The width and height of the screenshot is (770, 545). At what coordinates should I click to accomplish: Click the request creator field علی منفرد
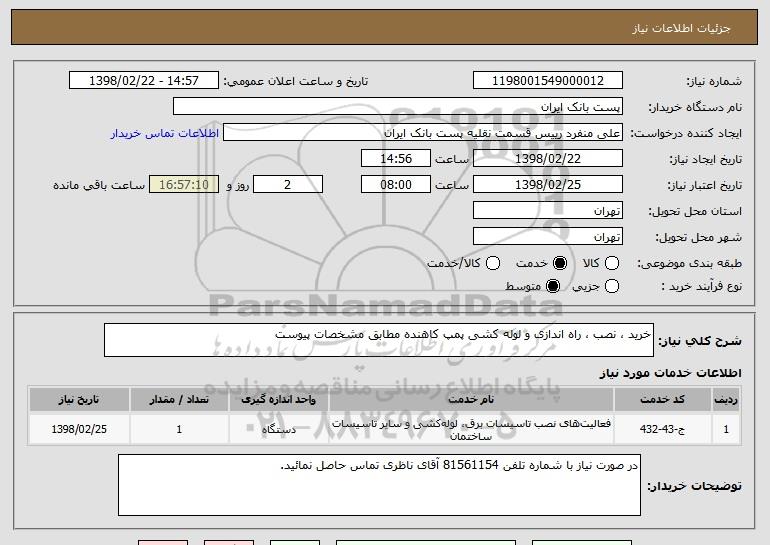(x=423, y=133)
